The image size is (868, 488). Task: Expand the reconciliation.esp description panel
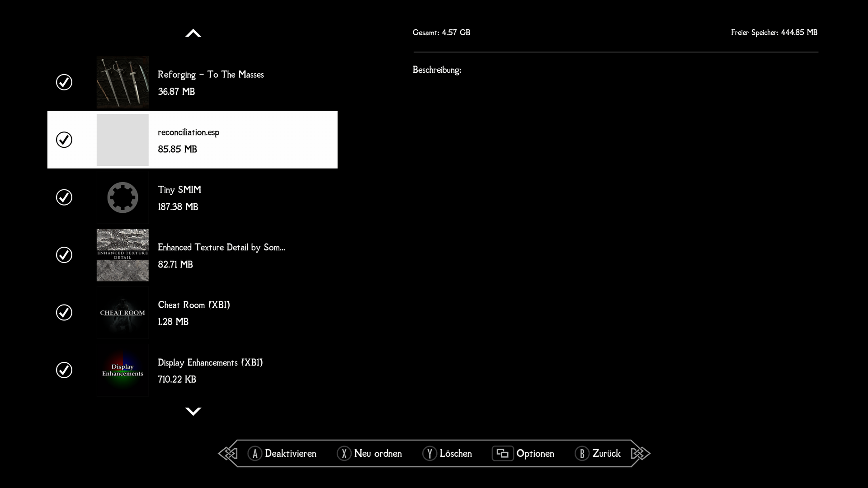tap(193, 140)
